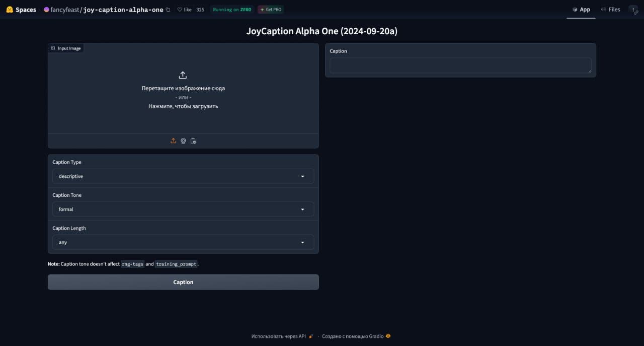Click the Caption button
This screenshot has height=346, width=644.
point(183,282)
